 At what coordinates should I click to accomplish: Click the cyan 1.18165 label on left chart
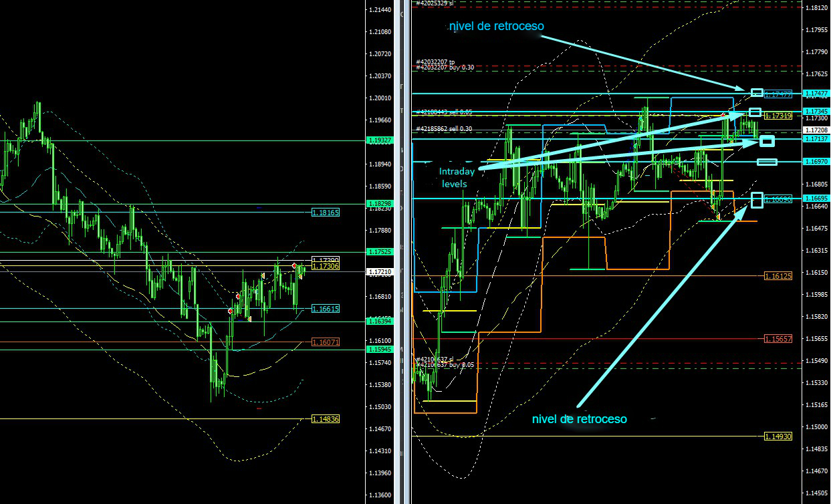pyautogui.click(x=326, y=213)
